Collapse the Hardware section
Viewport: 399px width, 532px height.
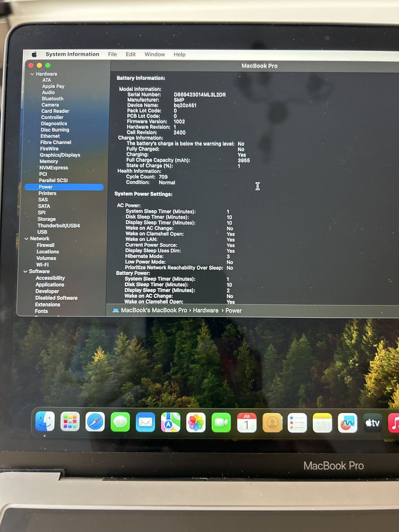[x=32, y=74]
